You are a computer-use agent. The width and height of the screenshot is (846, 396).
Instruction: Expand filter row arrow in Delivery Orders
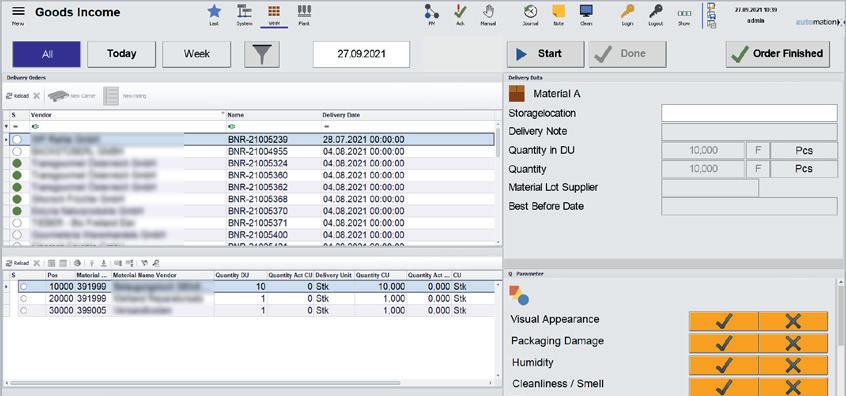click(6, 126)
